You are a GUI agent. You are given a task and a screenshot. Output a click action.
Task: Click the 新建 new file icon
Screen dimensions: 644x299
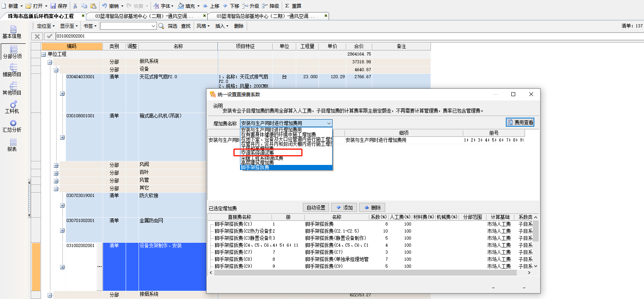click(x=4, y=6)
